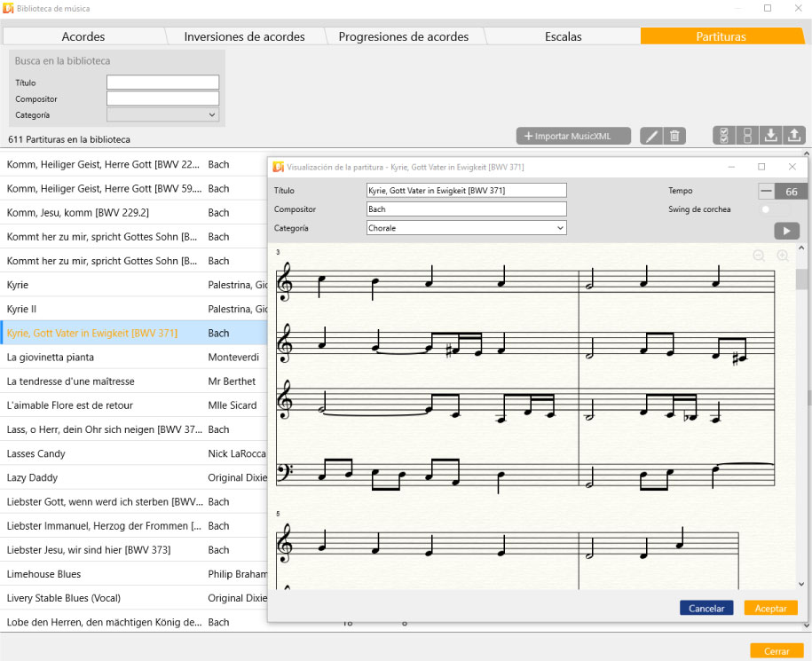812x661 pixels.
Task: Select the 'Kyrie' Palestrina row
Action: click(134, 285)
